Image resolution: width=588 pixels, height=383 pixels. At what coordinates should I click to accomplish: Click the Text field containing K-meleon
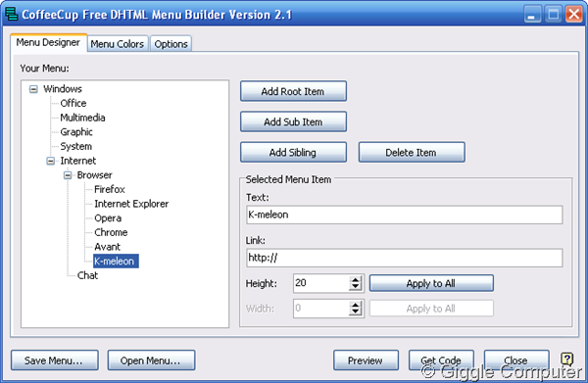click(x=405, y=215)
